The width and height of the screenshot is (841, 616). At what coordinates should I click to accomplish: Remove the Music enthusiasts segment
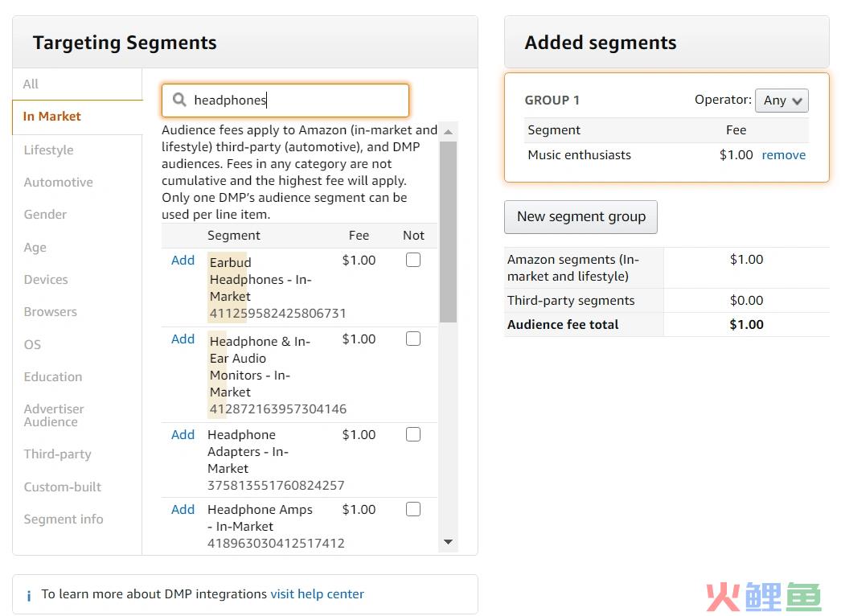click(x=784, y=155)
